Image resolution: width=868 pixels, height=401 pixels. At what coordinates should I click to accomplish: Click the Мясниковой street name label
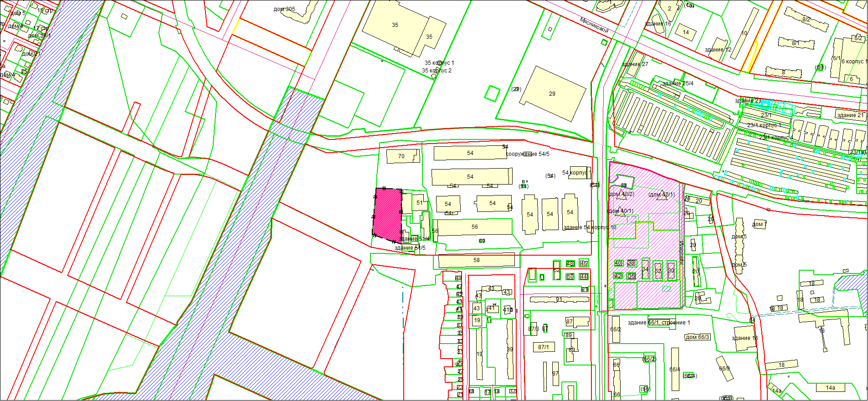(x=594, y=25)
